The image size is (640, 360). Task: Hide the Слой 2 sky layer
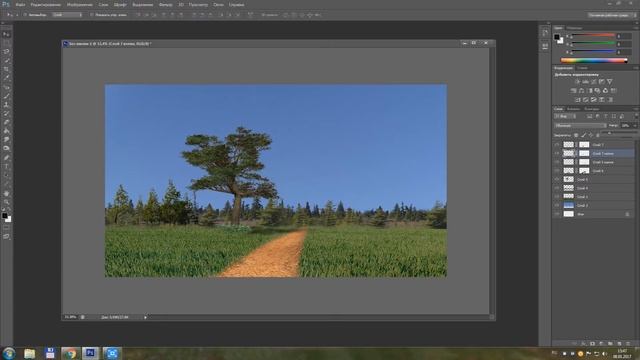(x=557, y=205)
